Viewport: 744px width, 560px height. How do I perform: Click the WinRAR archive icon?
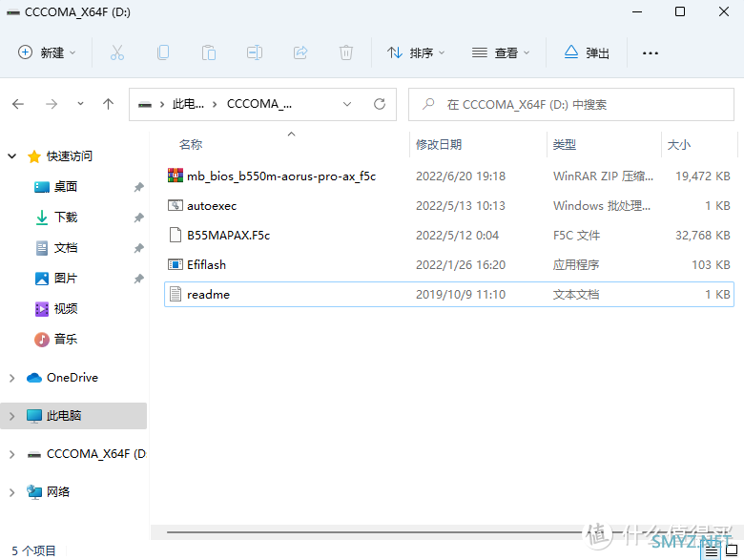[176, 176]
